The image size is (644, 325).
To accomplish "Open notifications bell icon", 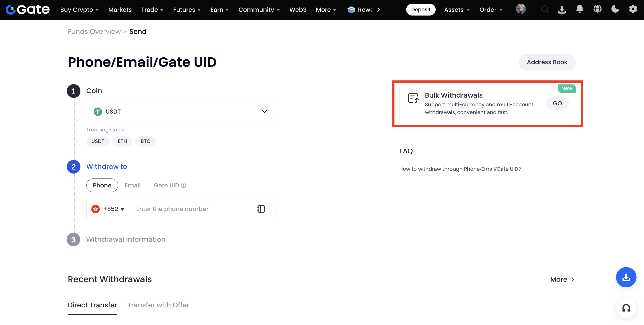I will (x=580, y=9).
